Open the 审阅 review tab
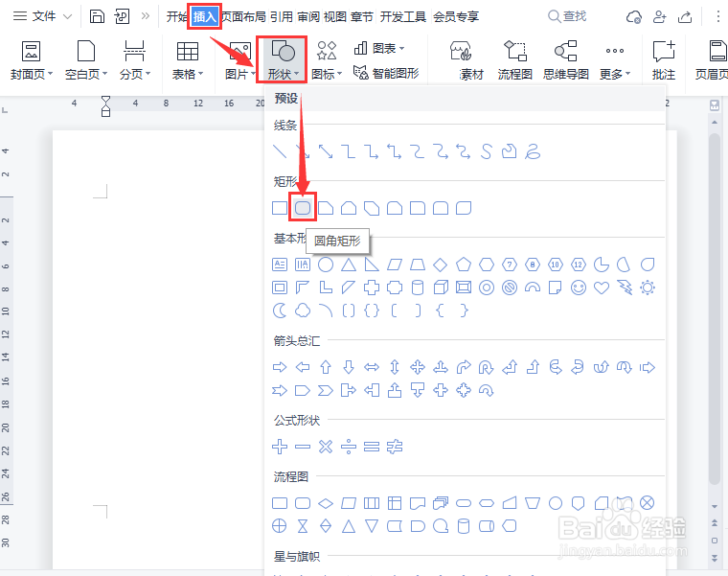The width and height of the screenshot is (728, 576). point(308,16)
